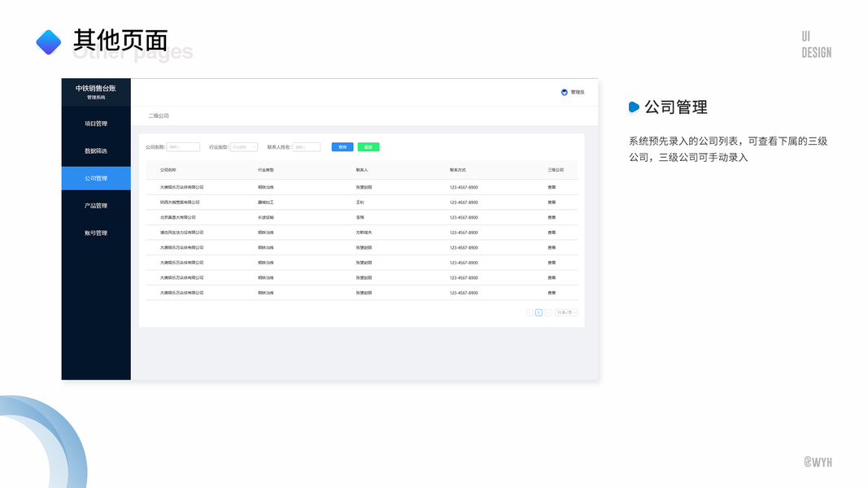
Task: Click the contact name 李翔
Action: [360, 217]
